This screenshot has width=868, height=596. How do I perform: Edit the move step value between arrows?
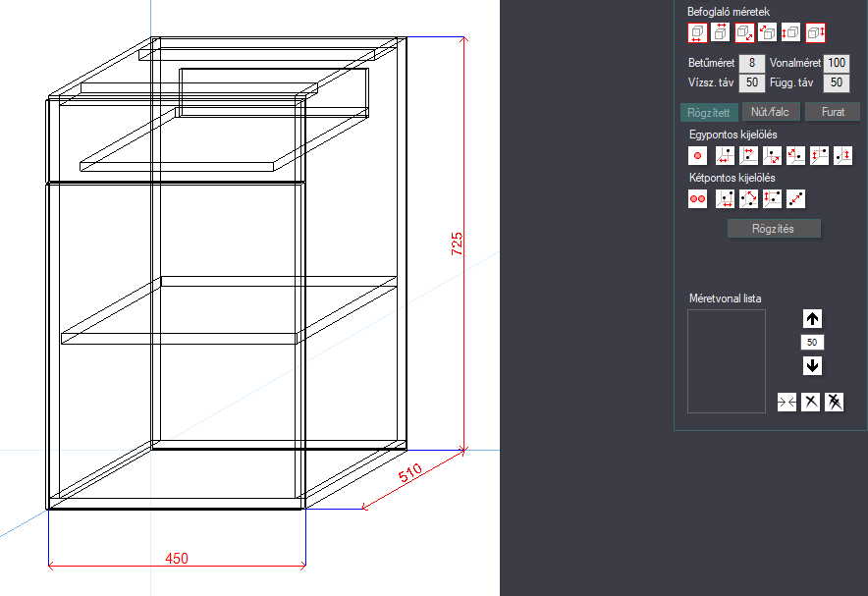pos(812,342)
